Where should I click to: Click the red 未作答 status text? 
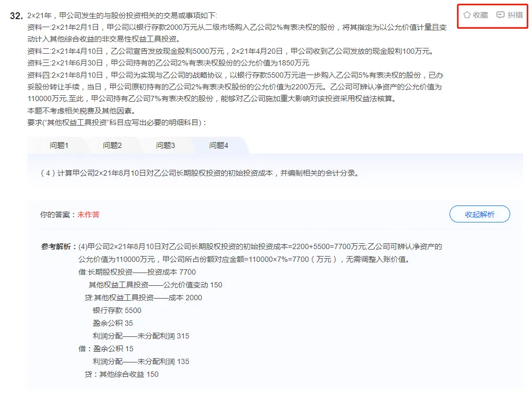[x=88, y=214]
